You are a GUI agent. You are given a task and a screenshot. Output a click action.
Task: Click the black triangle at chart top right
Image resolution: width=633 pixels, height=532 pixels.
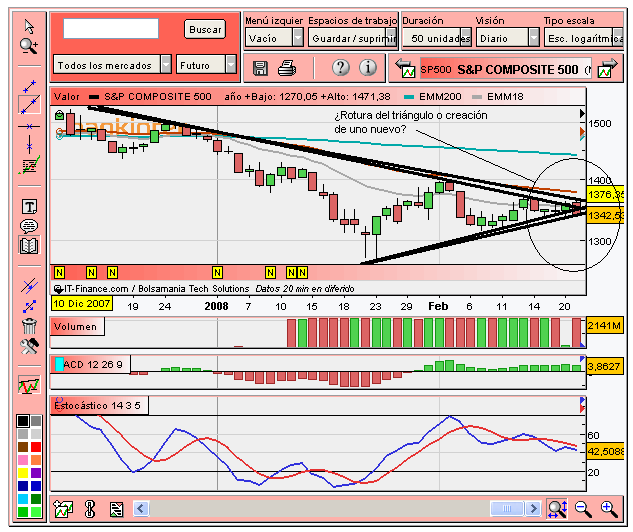[583, 113]
